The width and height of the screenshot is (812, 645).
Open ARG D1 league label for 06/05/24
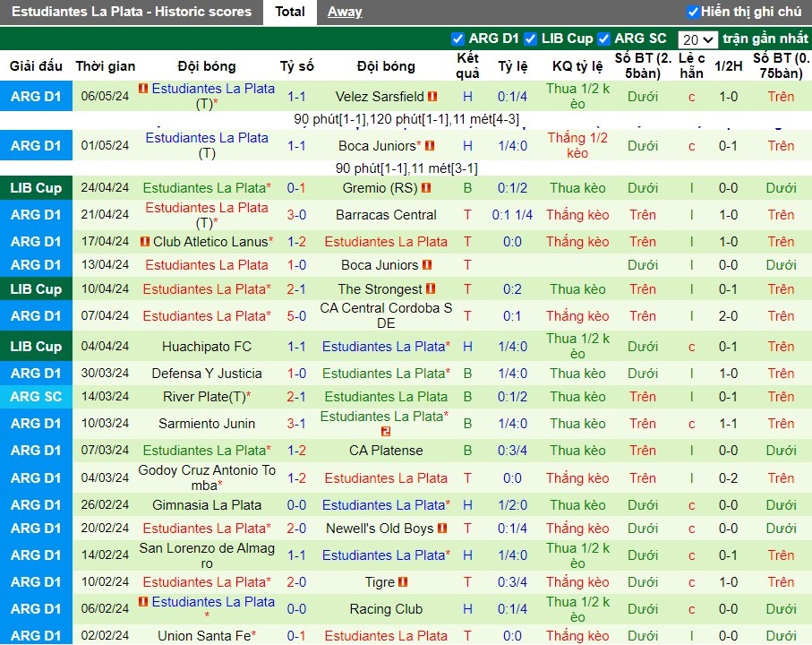[36, 97]
